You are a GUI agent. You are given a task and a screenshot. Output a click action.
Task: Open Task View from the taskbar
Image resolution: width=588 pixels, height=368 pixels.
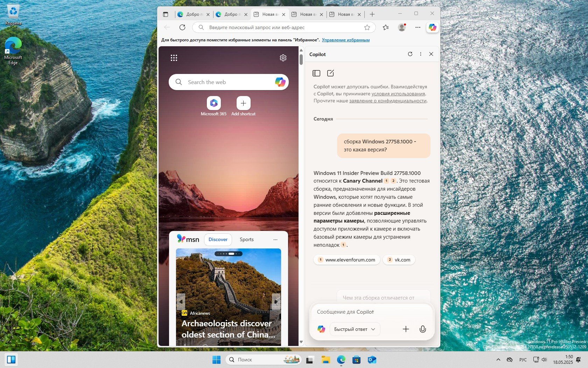[310, 360]
